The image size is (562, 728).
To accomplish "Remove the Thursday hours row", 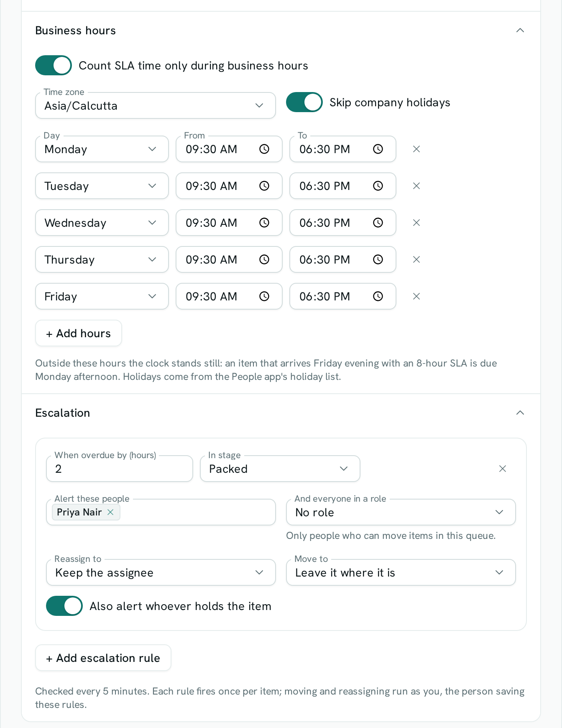I will coord(416,259).
